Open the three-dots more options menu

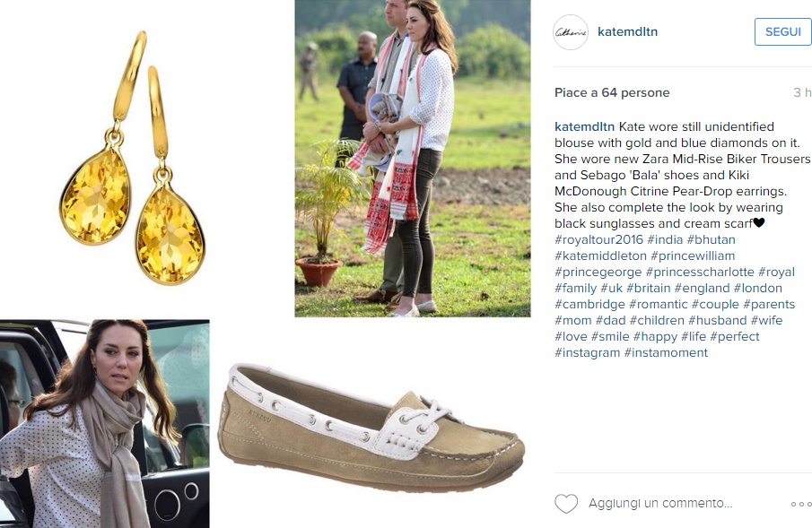801,504
